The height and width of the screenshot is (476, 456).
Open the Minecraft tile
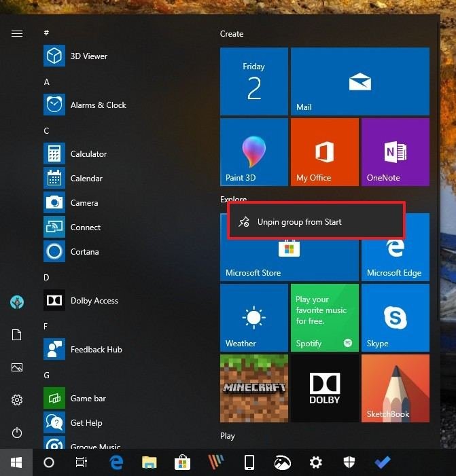tap(254, 388)
